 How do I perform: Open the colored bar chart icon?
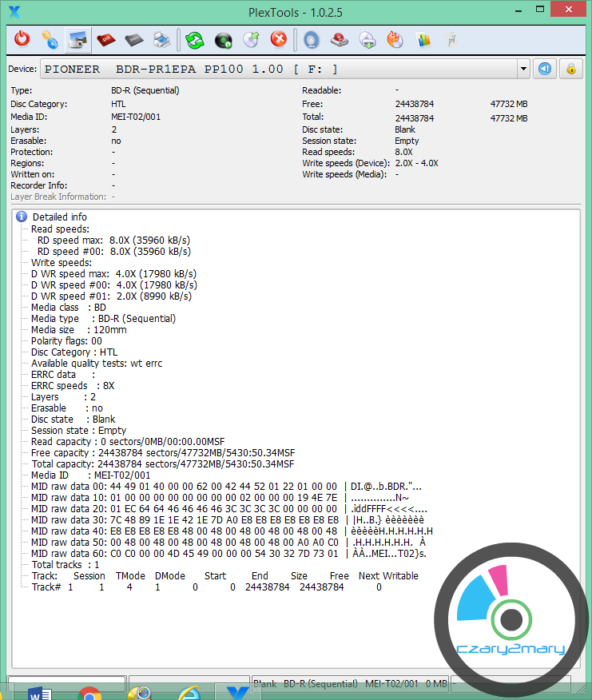(x=423, y=38)
